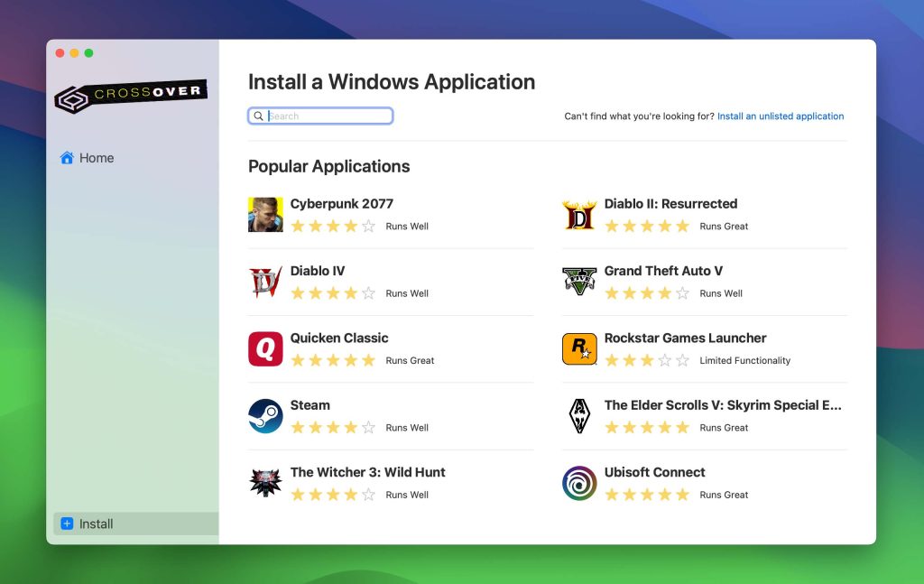
Task: Click The Witcher 3 wolf icon
Action: pos(265,483)
